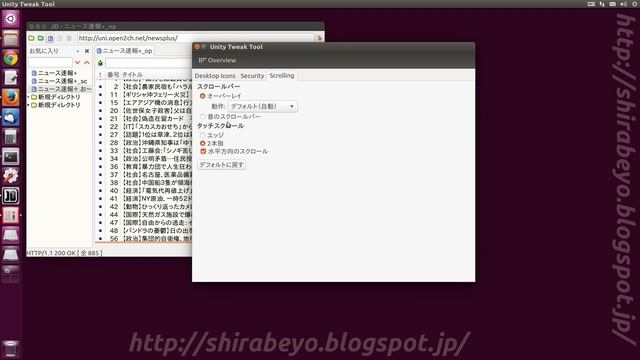
Task: Open Thunderbird mail launcher icon
Action: [11, 118]
